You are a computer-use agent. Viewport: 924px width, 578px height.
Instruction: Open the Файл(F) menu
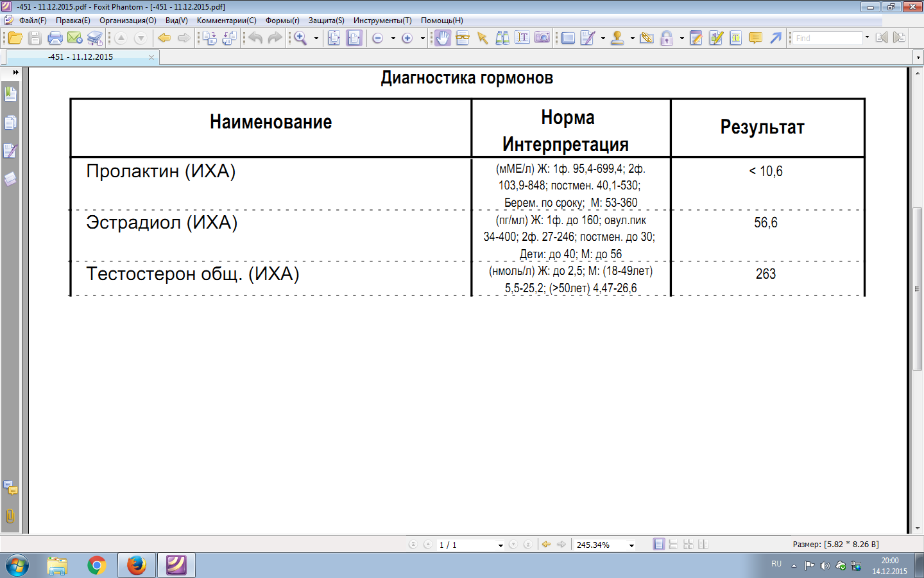coord(33,21)
